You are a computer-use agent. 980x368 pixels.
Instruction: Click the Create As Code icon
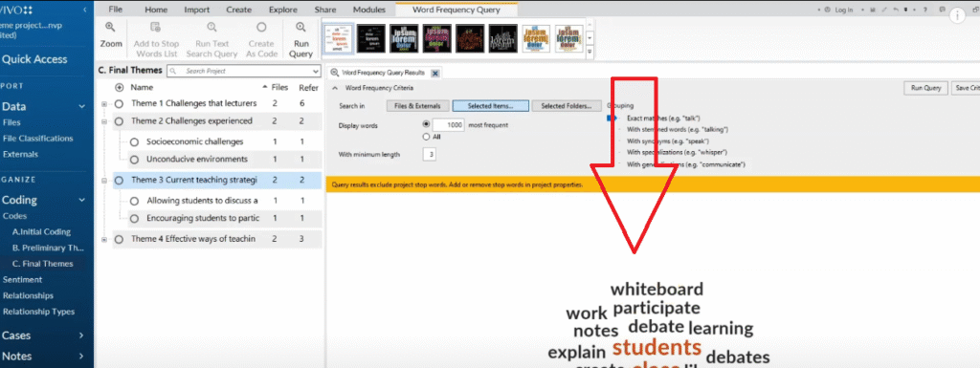pyautogui.click(x=261, y=27)
